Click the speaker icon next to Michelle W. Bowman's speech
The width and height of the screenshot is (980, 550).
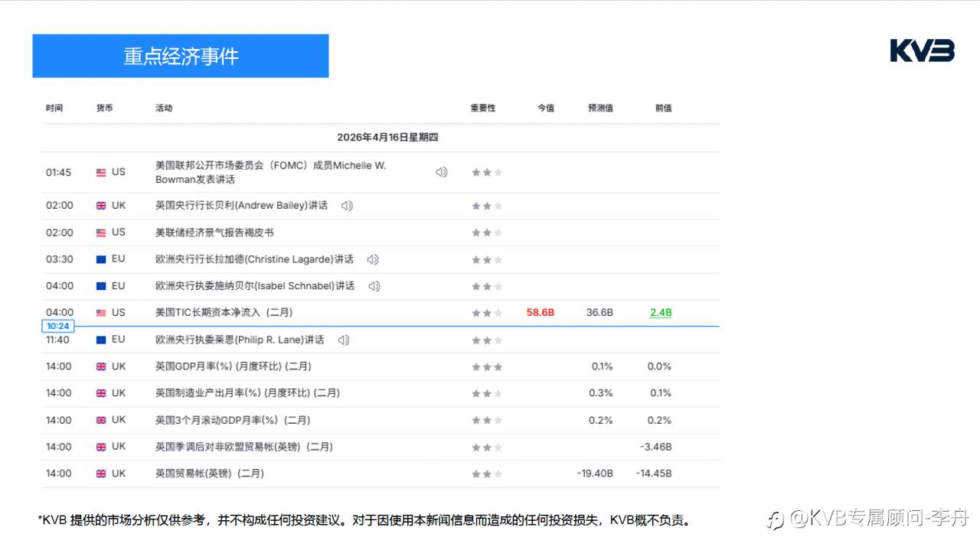pos(441,172)
